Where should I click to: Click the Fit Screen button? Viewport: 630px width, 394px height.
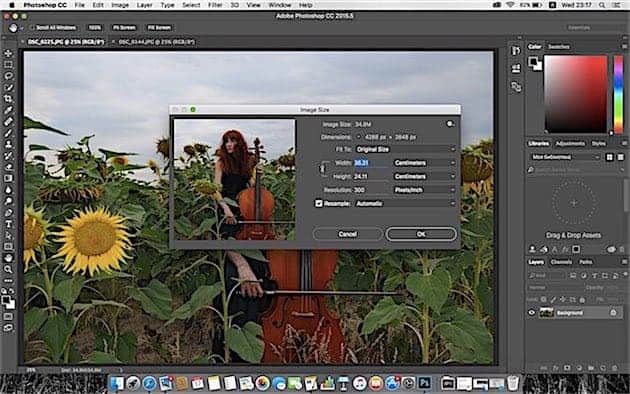coord(124,28)
